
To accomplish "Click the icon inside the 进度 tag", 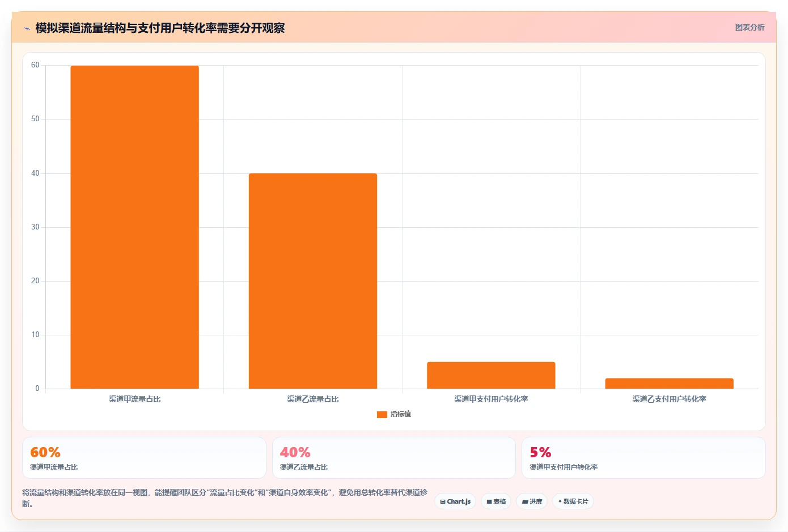I will 525,502.
